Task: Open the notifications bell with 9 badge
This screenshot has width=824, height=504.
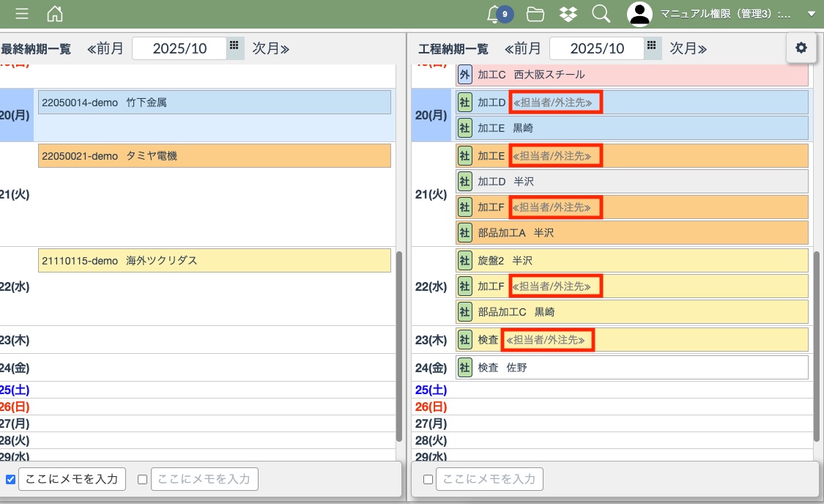Action: point(496,14)
